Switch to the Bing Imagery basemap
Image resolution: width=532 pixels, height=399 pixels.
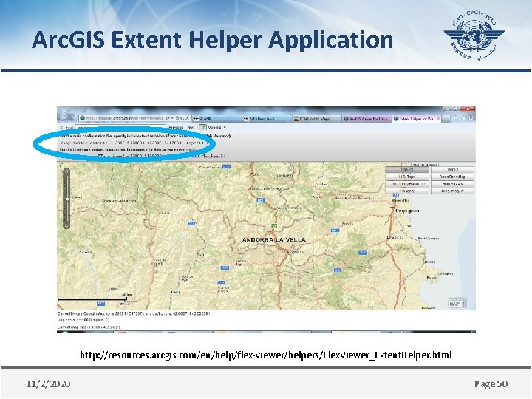[452, 191]
